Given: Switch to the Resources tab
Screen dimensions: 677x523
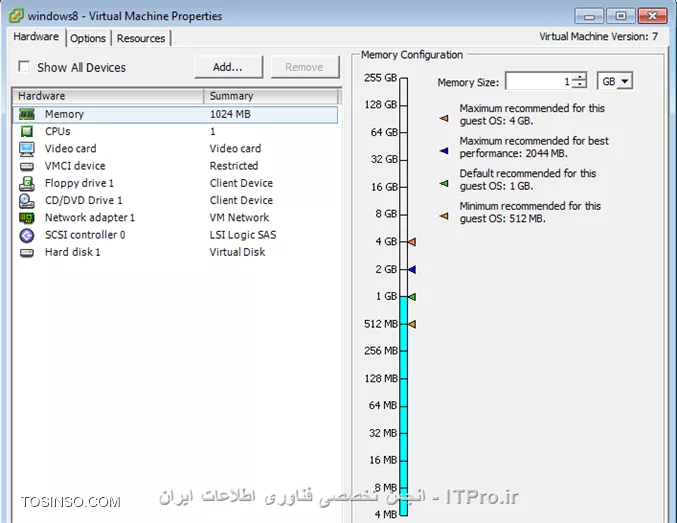Looking at the screenshot, I should [141, 38].
